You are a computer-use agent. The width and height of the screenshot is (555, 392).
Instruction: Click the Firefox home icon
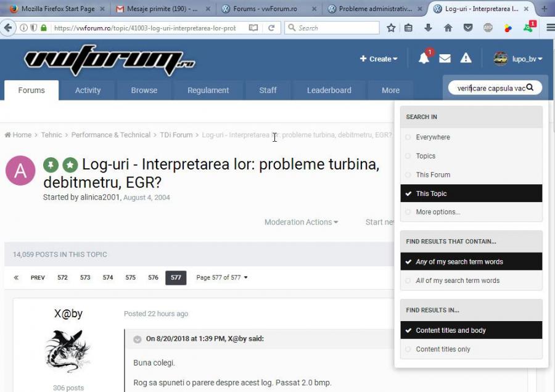[448, 28]
